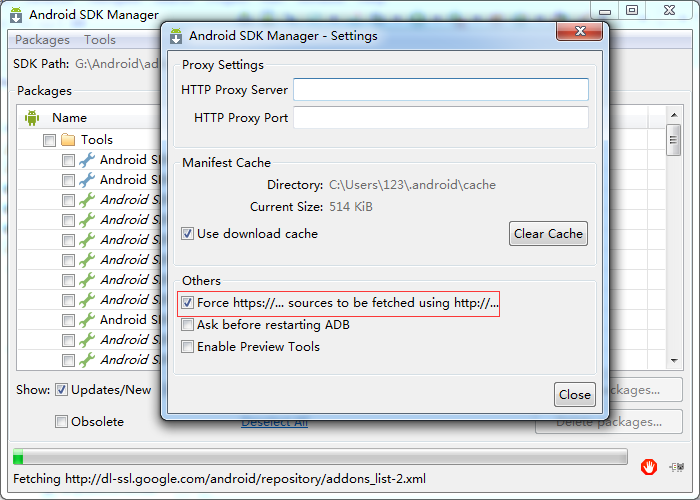This screenshot has height=500, width=700.
Task: Click the first blue wrench icon under Tools
Action: tap(87, 160)
